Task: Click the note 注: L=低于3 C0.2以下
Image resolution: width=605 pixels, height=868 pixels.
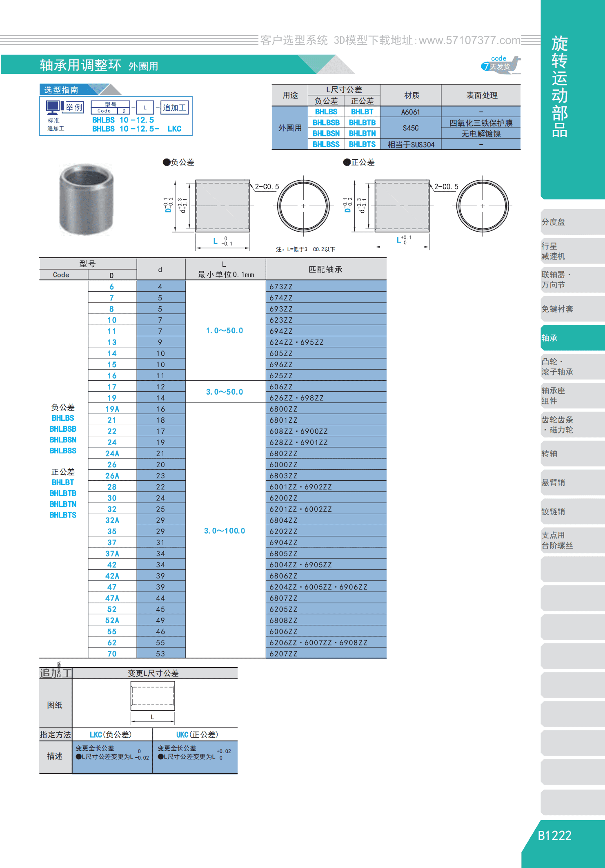Action: click(x=306, y=249)
